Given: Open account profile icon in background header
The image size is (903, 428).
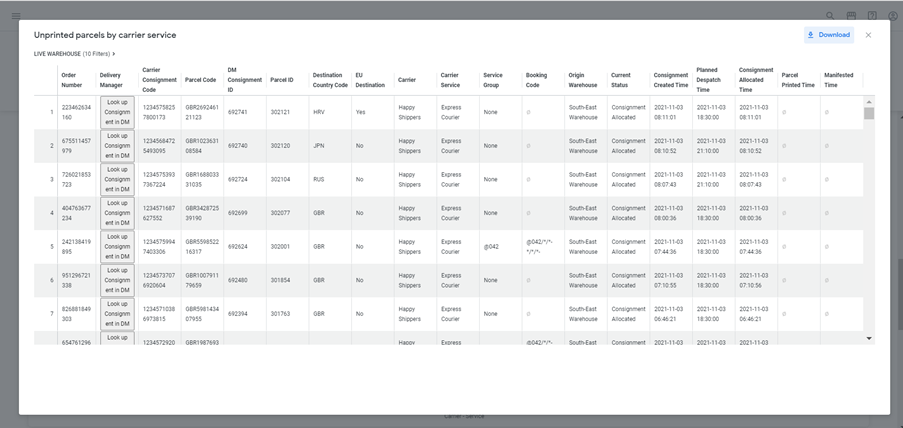Looking at the screenshot, I should pyautogui.click(x=893, y=16).
